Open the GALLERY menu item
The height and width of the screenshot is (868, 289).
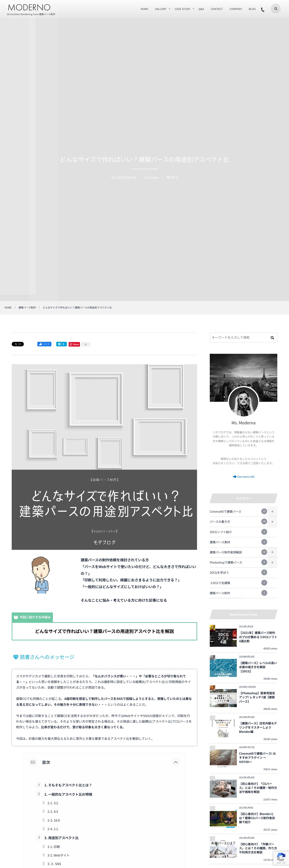click(x=160, y=9)
